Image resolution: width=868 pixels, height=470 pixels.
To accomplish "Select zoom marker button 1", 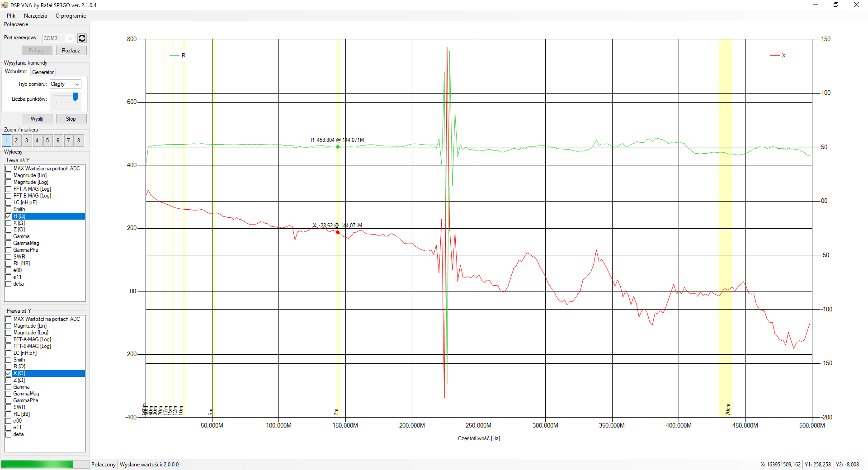I will (6, 141).
